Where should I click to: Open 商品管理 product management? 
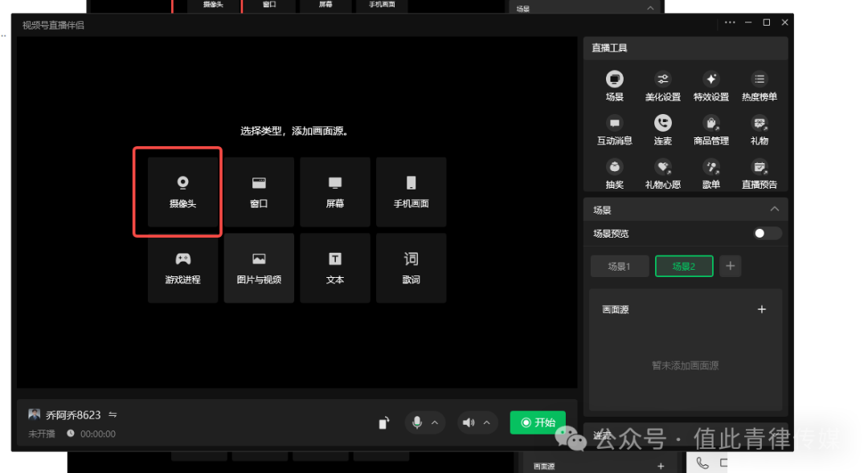pos(710,128)
